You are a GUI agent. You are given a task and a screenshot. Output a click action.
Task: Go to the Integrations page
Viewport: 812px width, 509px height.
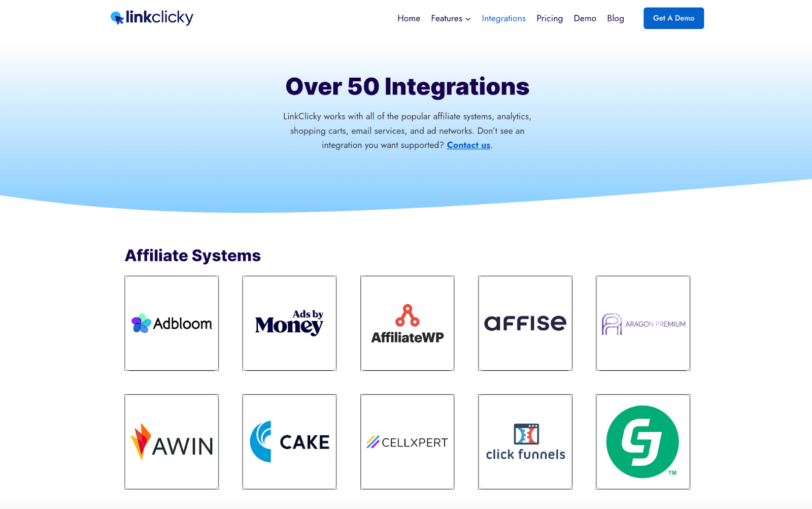503,18
